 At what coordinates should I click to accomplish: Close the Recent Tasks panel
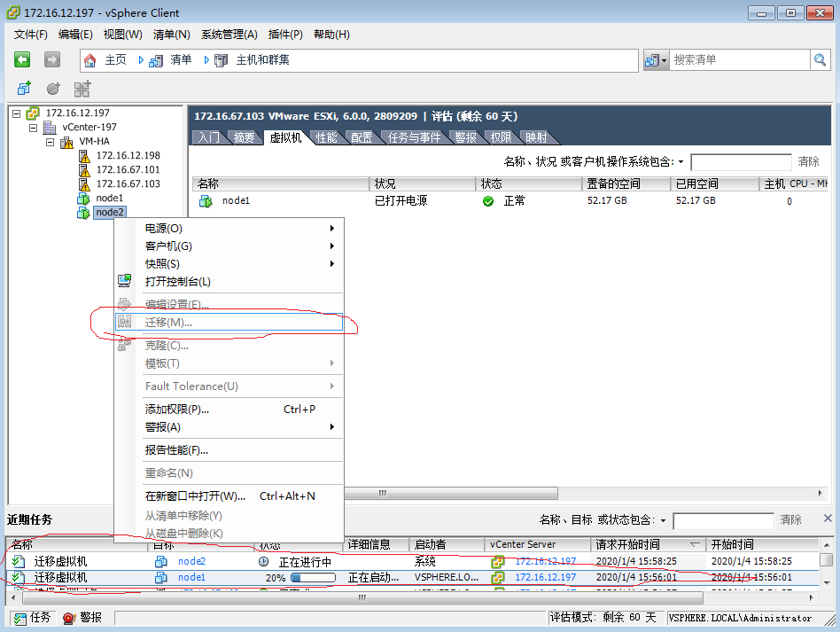(x=828, y=518)
